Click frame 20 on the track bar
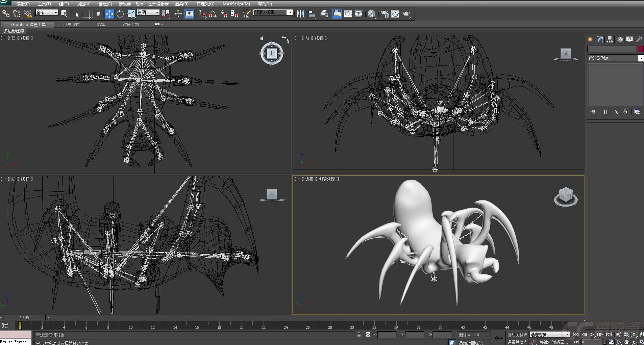The width and height of the screenshot is (644, 345). coord(241,326)
